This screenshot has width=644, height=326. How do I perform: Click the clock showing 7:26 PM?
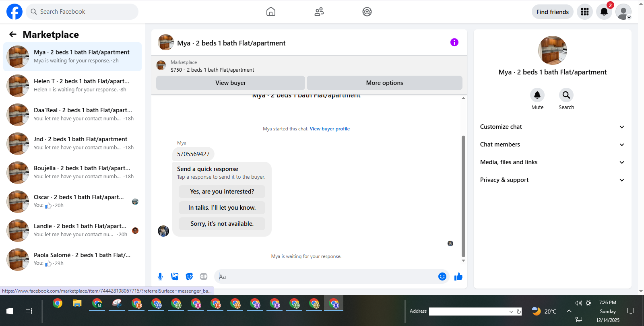click(x=608, y=303)
